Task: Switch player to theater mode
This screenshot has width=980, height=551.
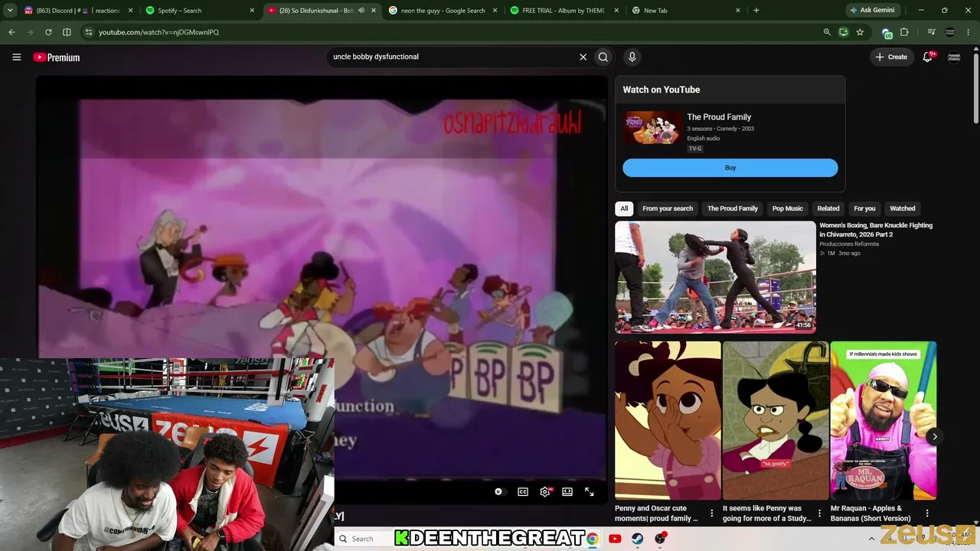Action: (567, 492)
